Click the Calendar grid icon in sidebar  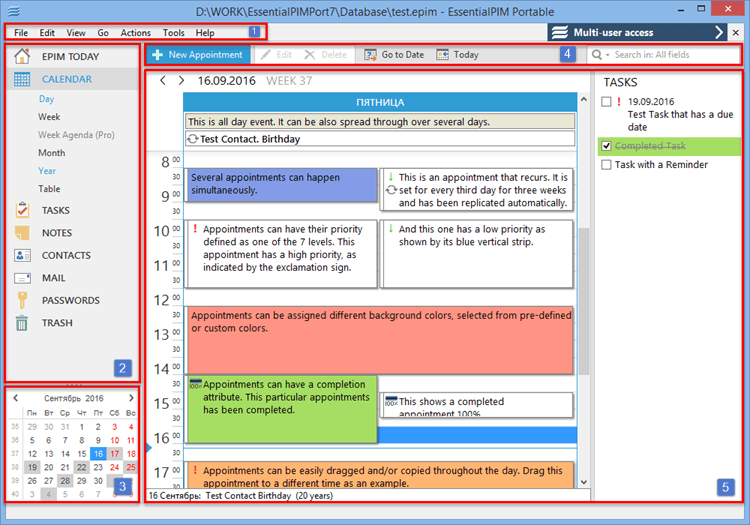[x=22, y=79]
